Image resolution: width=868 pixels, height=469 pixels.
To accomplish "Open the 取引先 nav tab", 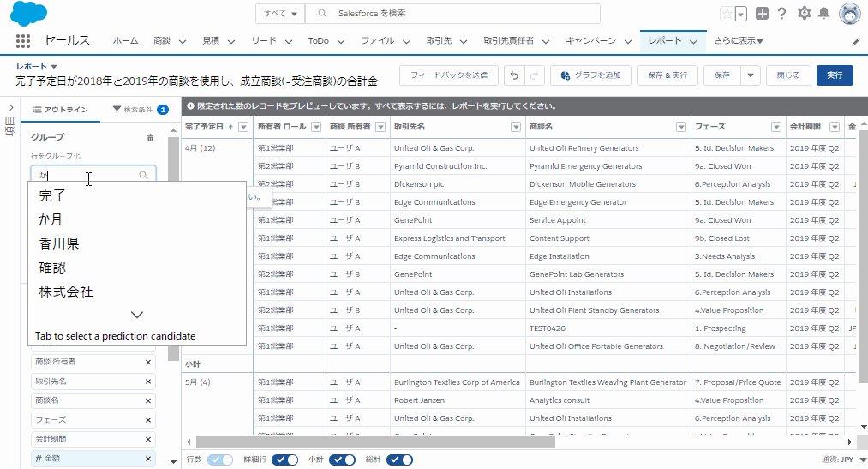I will (439, 41).
